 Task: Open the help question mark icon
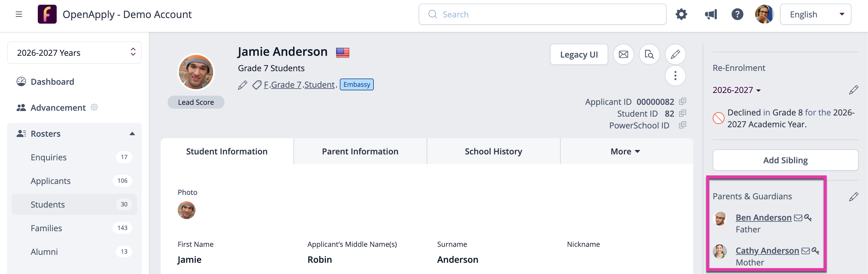tap(737, 14)
